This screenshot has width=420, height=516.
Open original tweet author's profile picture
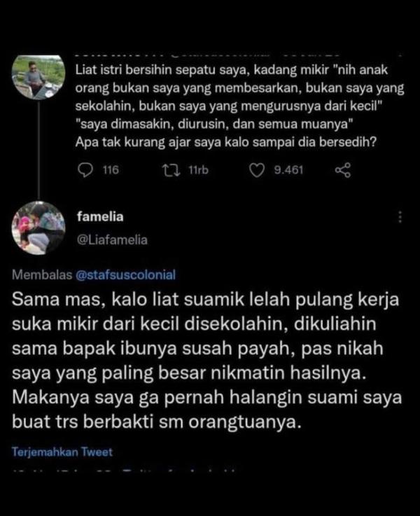[38, 76]
